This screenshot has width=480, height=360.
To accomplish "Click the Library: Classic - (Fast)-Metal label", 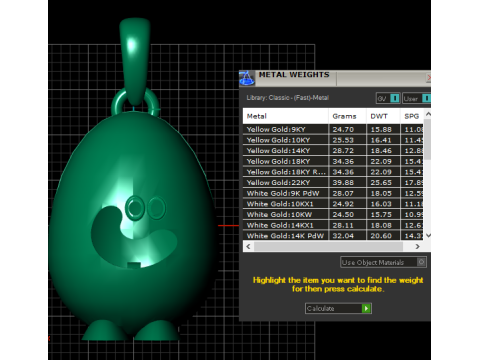I will click(288, 98).
